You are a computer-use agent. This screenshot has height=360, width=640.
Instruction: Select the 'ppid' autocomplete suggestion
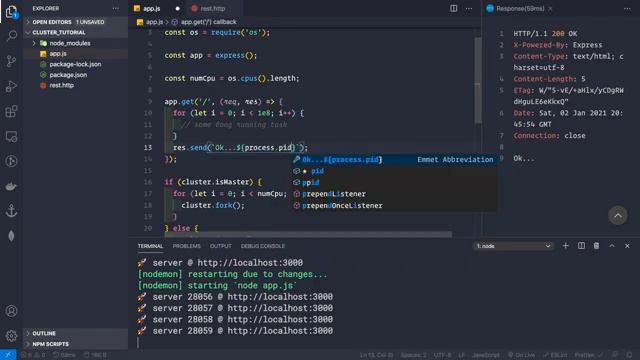pyautogui.click(x=394, y=182)
